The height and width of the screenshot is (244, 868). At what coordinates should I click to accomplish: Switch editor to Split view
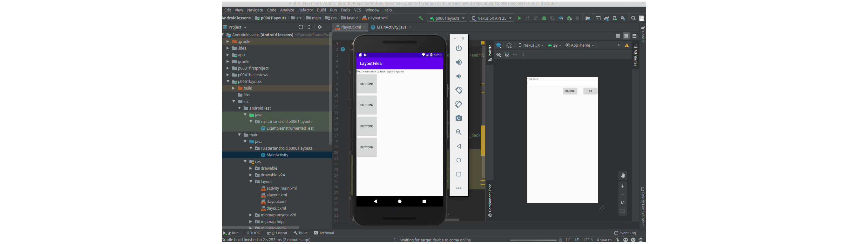pyautogui.click(x=626, y=36)
